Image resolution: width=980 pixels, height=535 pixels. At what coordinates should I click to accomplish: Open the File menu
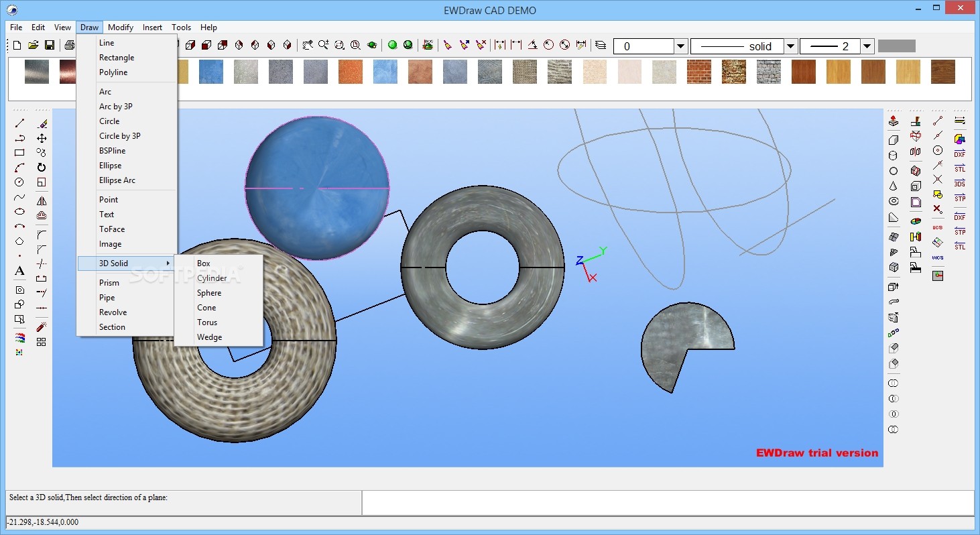tap(16, 27)
